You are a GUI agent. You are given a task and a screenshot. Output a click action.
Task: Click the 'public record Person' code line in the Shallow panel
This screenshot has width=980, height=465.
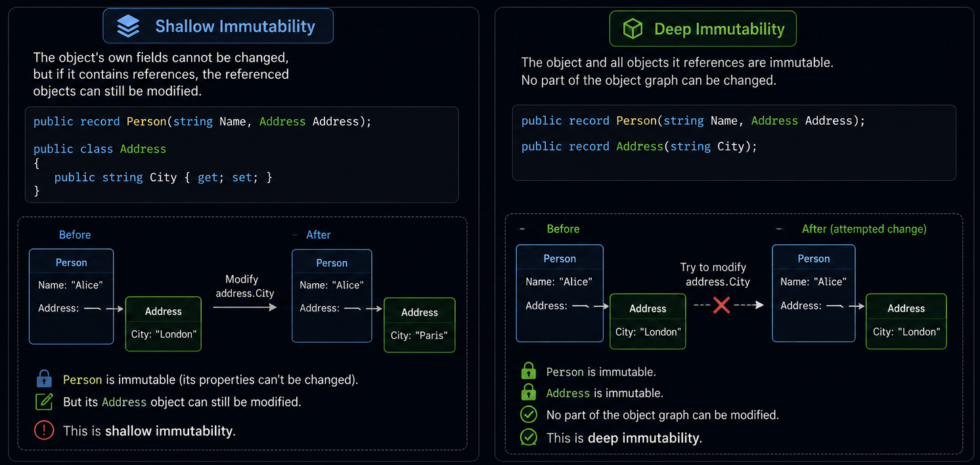202,122
